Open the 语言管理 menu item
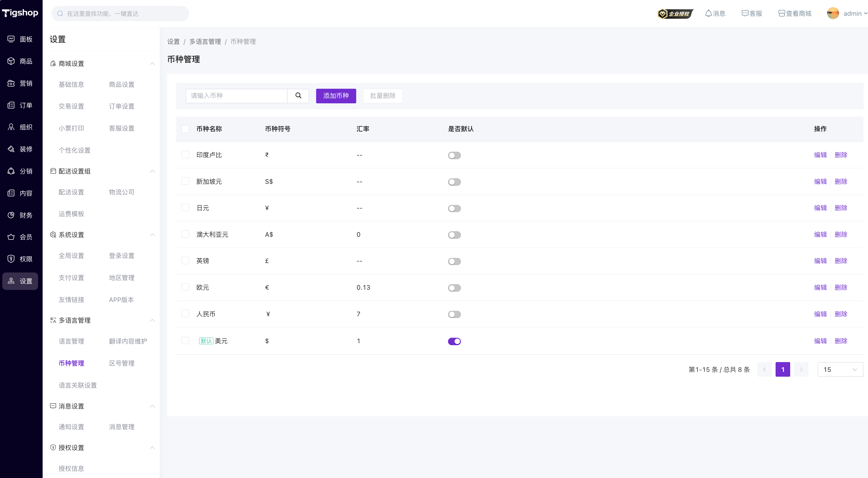Image resolution: width=868 pixels, height=478 pixels. click(71, 341)
